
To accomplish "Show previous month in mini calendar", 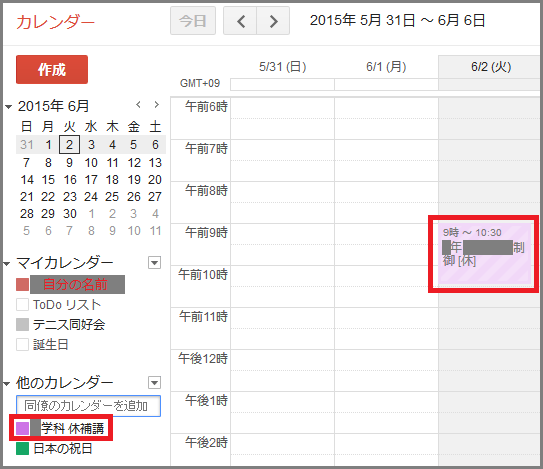I will pos(139,104).
